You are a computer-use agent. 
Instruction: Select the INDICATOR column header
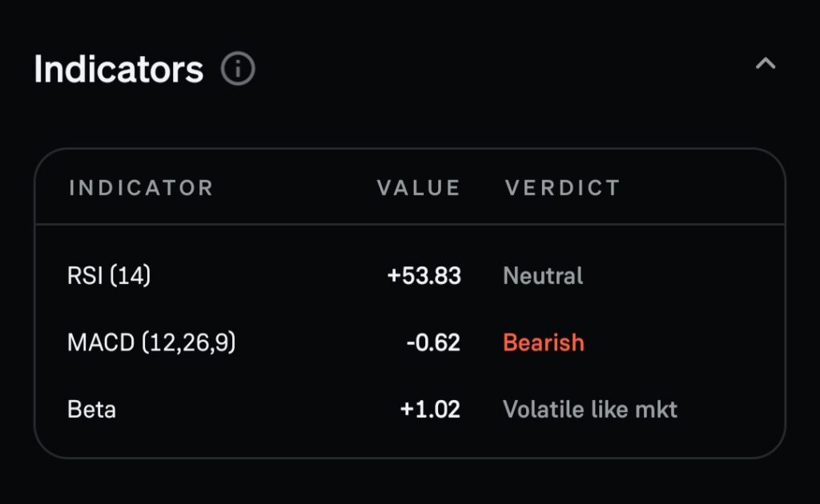pos(141,188)
